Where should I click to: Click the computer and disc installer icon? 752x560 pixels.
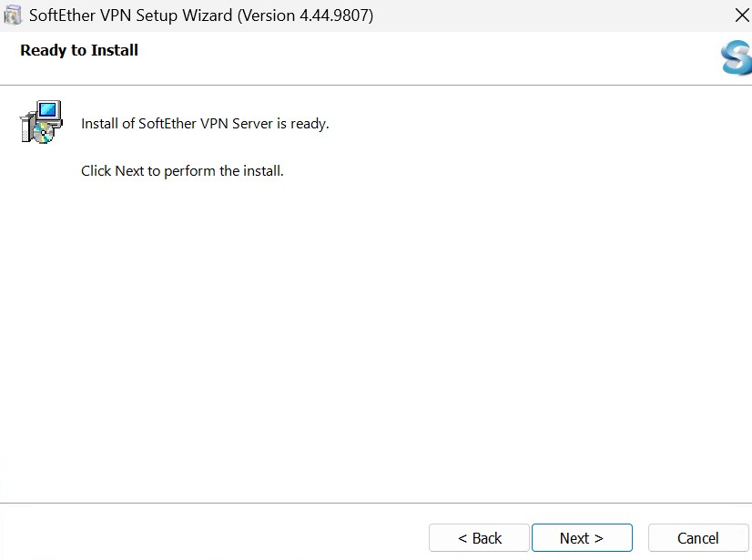(x=41, y=122)
